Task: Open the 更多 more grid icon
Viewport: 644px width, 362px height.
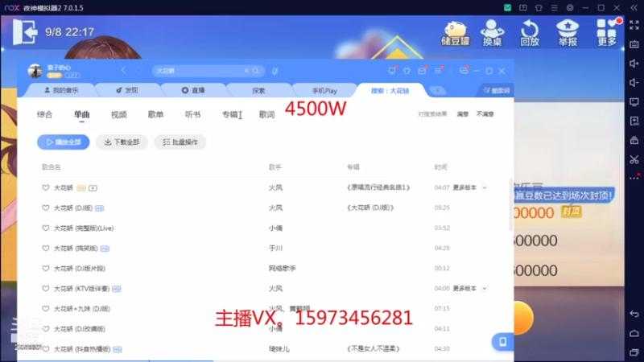Action: click(607, 33)
